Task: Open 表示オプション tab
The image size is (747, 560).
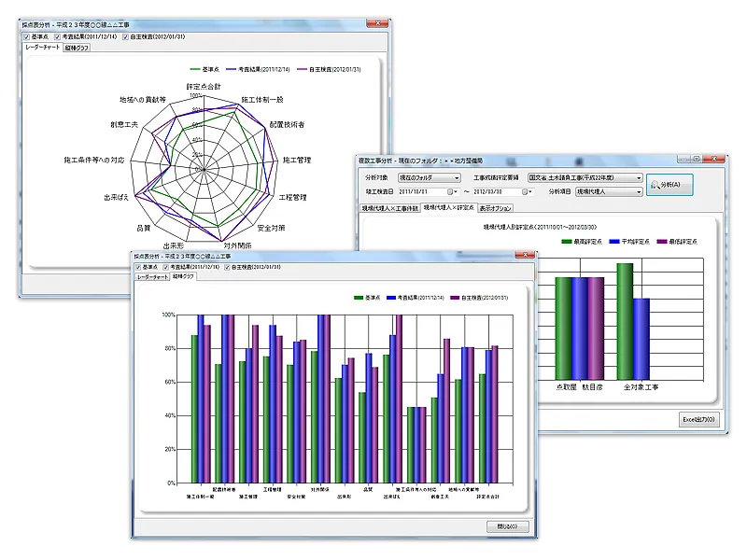Action: [496, 208]
